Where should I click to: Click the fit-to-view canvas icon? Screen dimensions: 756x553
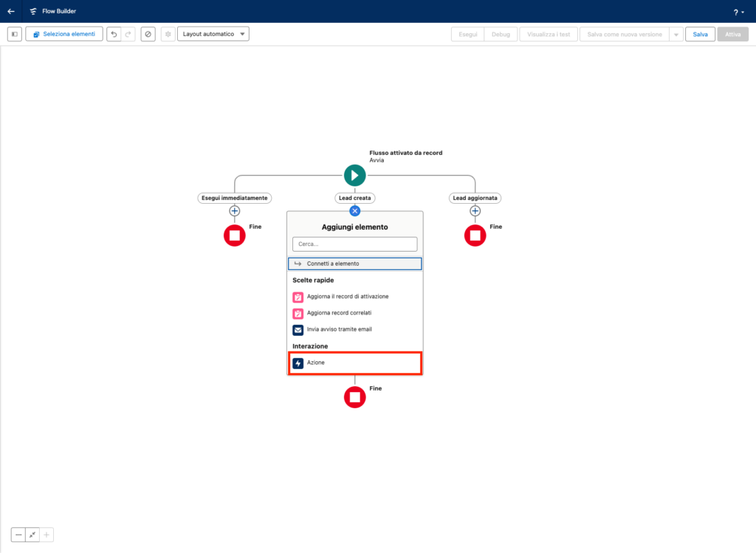coord(32,535)
